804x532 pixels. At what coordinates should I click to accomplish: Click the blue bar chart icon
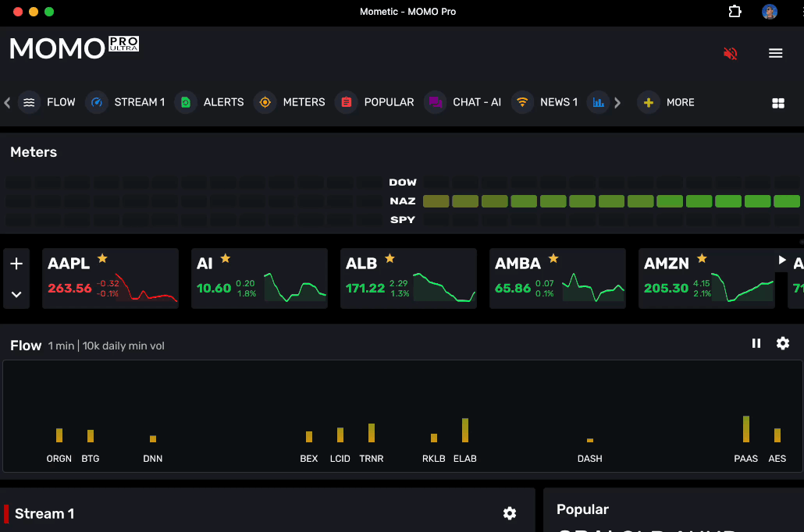[598, 102]
